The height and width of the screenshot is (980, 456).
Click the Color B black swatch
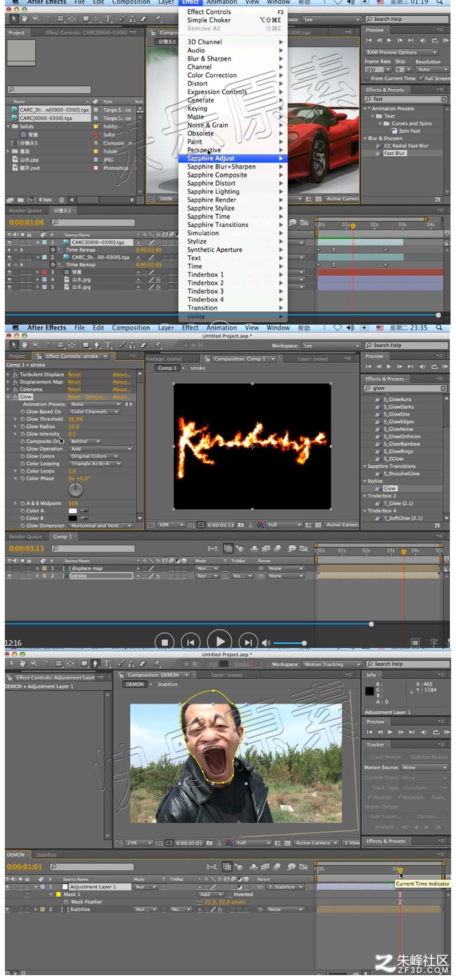click(x=73, y=518)
